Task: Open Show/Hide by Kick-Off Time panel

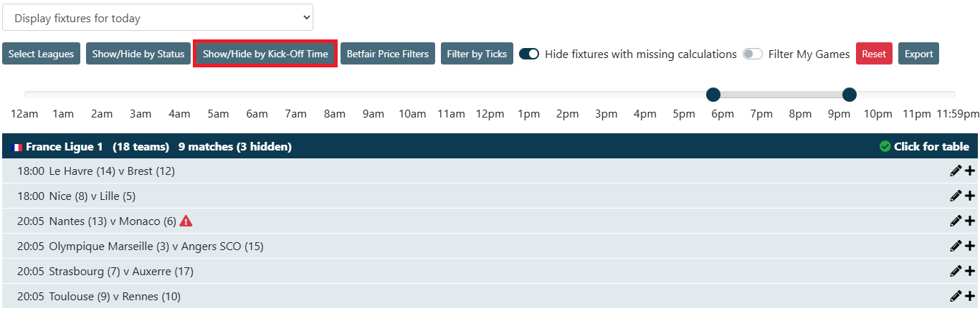Action: tap(265, 54)
